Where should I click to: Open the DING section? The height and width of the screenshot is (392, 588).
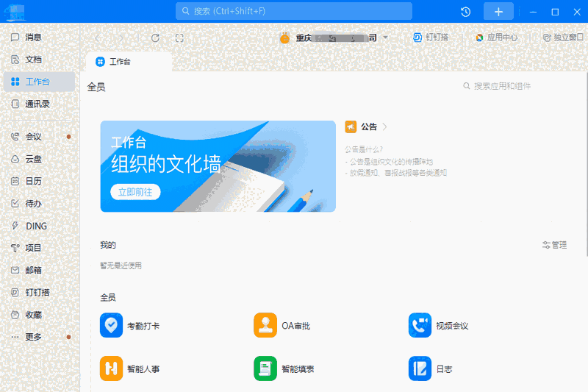click(36, 226)
